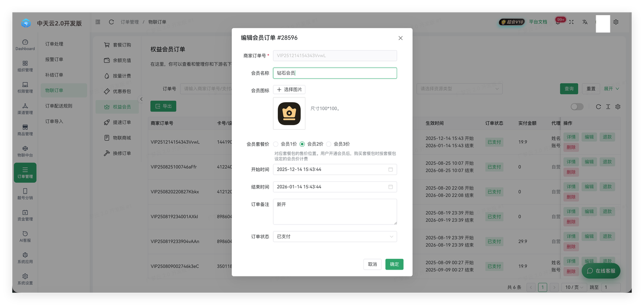The height and width of the screenshot is (305, 644).
Task: Click the 导出 export button
Action: pyautogui.click(x=163, y=106)
